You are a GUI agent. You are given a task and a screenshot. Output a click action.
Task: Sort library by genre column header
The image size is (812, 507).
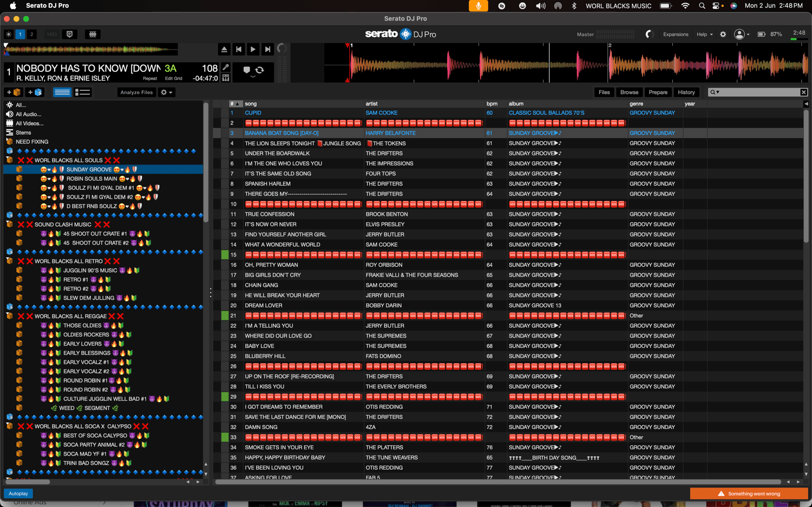(655, 104)
